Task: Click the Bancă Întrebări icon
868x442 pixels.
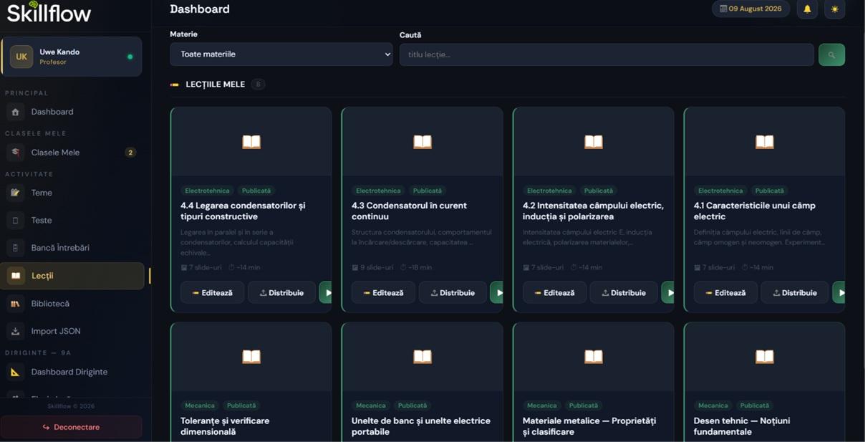Action: (x=16, y=249)
